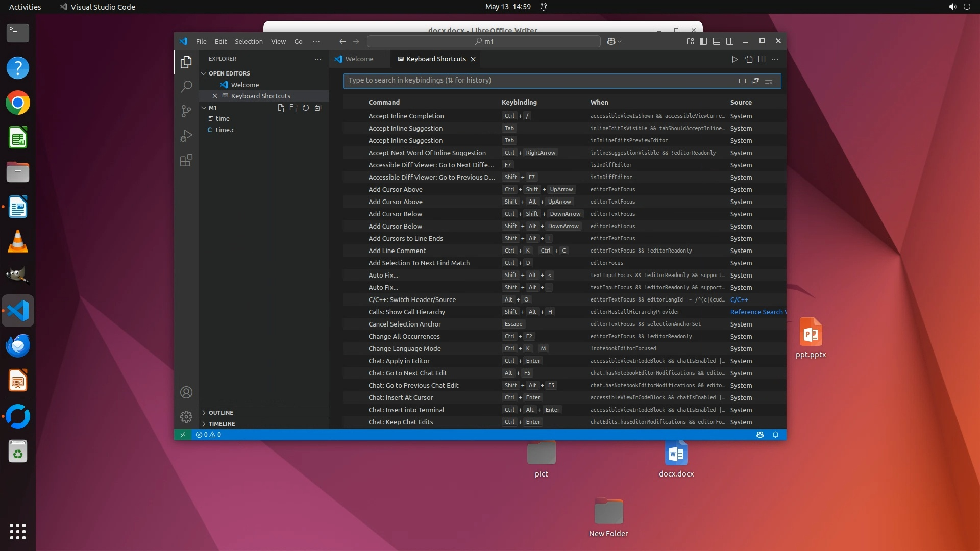Image resolution: width=980 pixels, height=551 pixels.
Task: Open Run and Debug view
Action: coord(186,136)
